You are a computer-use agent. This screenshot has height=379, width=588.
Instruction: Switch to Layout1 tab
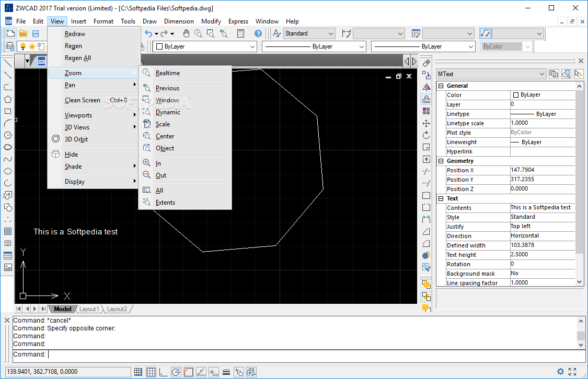point(89,309)
